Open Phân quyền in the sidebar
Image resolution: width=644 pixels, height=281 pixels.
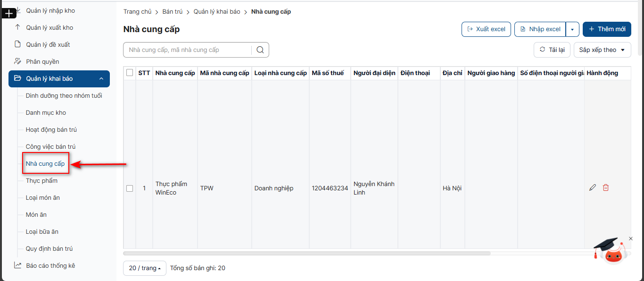pos(42,61)
